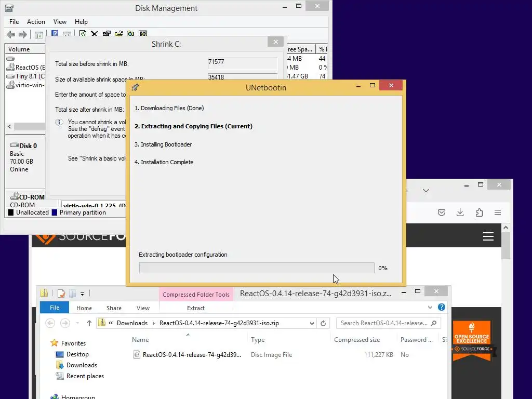
Task: Click the Explorer zip folder title bar icon
Action: 44,293
